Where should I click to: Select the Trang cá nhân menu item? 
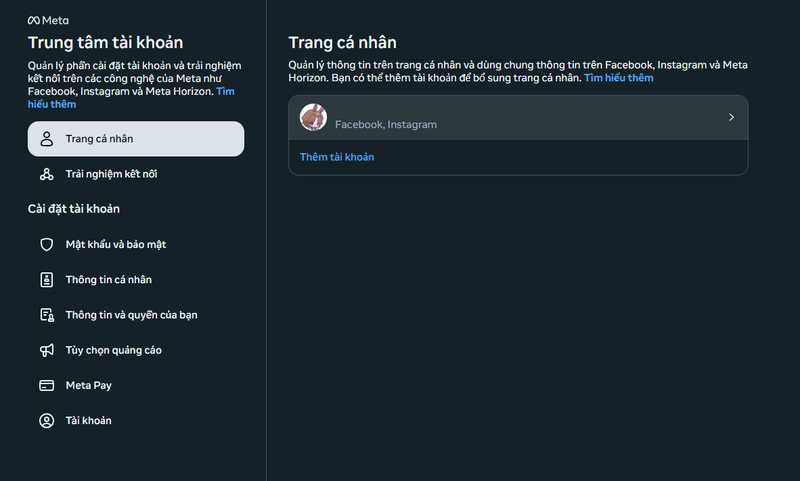tap(136, 139)
